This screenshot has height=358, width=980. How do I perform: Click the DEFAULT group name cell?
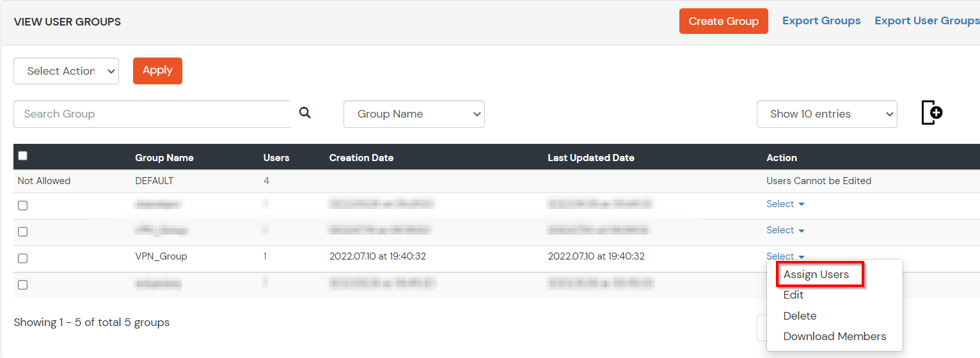154,181
